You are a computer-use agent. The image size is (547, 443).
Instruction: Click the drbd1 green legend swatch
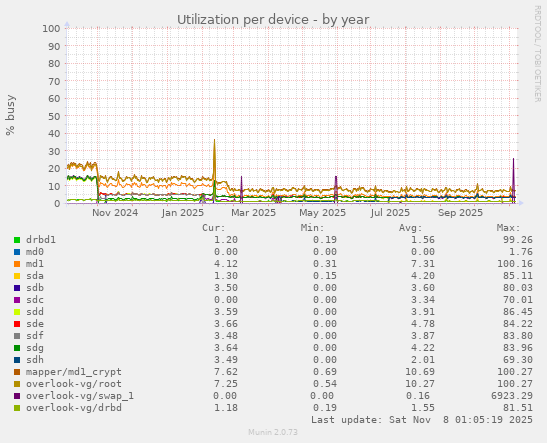[17, 240]
